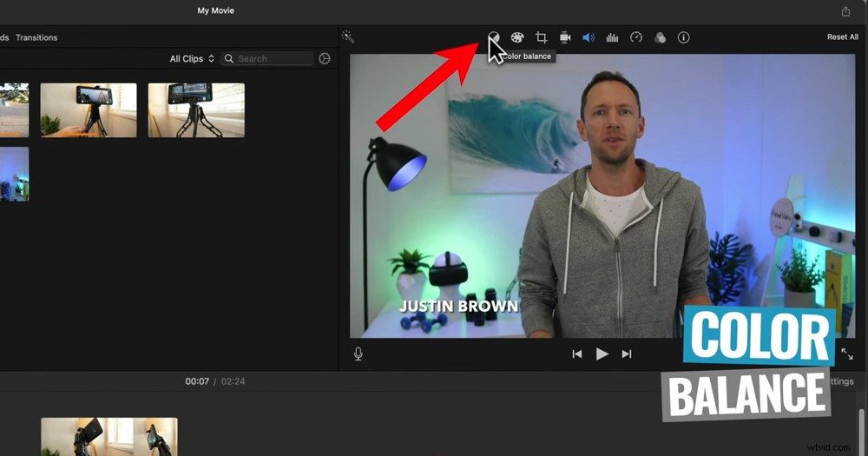Open the Speed speedometer tool
This screenshot has height=456, width=868.
tap(636, 37)
